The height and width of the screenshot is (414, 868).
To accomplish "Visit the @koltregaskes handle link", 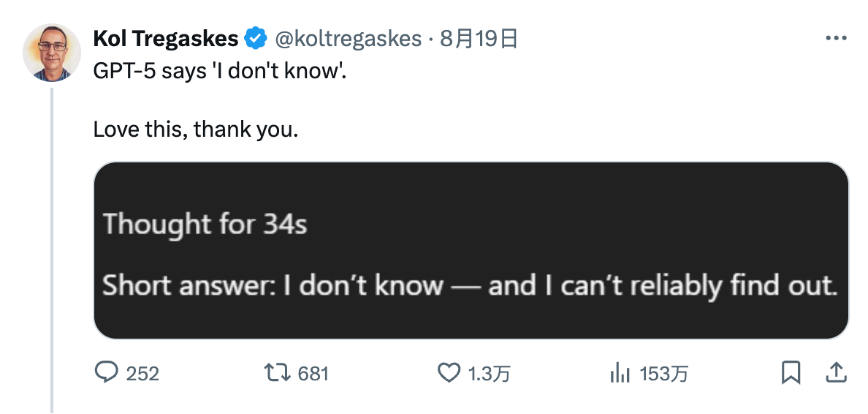I will (348, 39).
